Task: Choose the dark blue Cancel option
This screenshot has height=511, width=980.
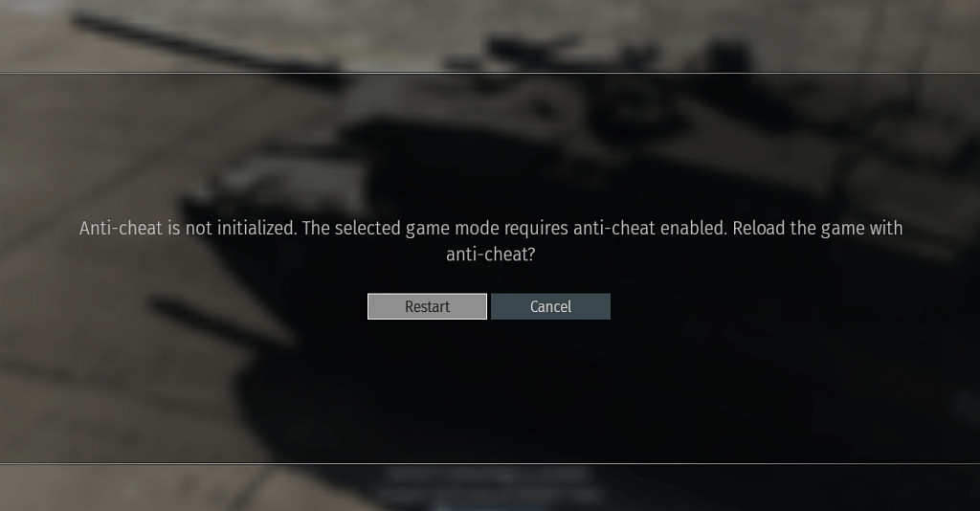Action: pos(550,306)
